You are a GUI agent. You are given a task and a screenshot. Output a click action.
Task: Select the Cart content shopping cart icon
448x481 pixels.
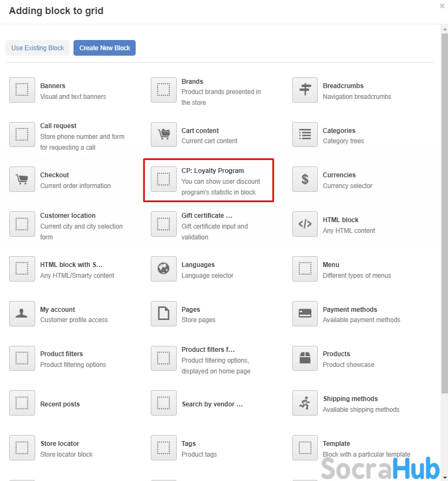tap(164, 135)
